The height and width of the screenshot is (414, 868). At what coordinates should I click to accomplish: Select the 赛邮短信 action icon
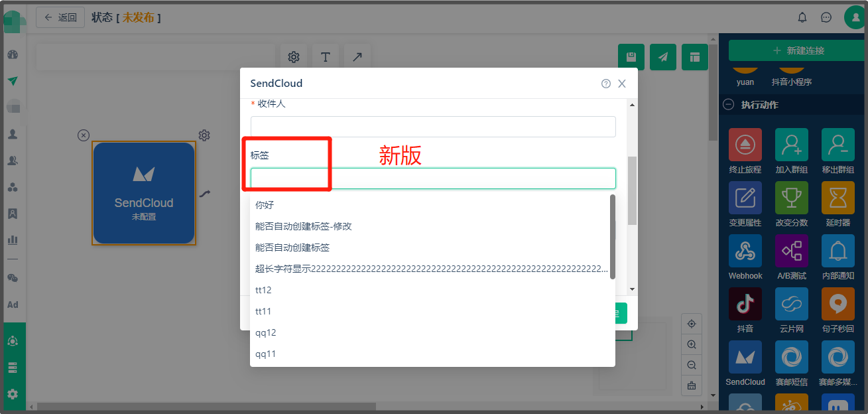792,357
